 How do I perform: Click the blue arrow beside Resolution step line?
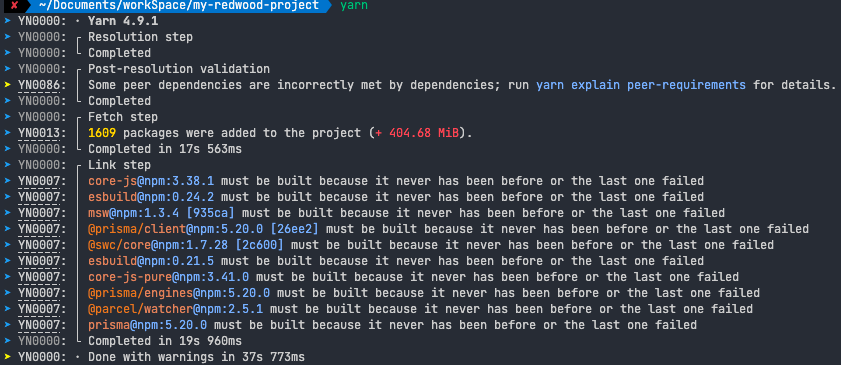7,37
